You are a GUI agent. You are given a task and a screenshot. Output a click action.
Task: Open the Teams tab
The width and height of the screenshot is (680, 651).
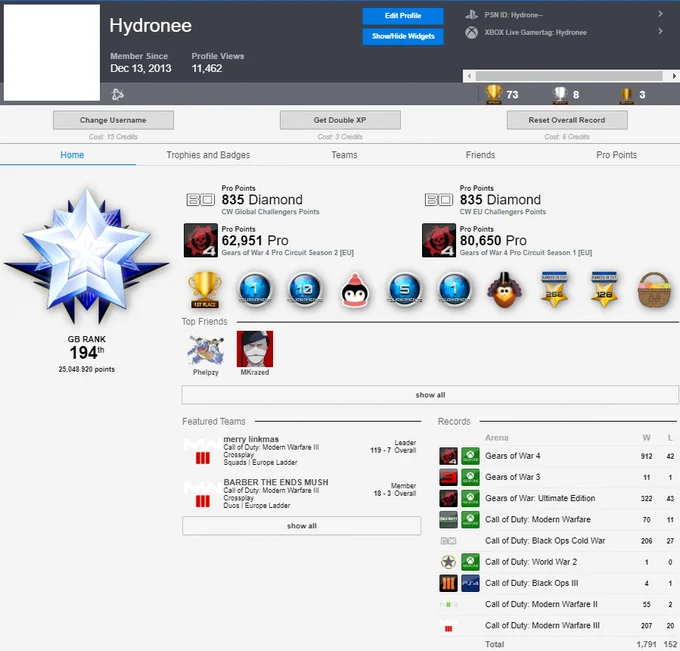click(x=344, y=155)
